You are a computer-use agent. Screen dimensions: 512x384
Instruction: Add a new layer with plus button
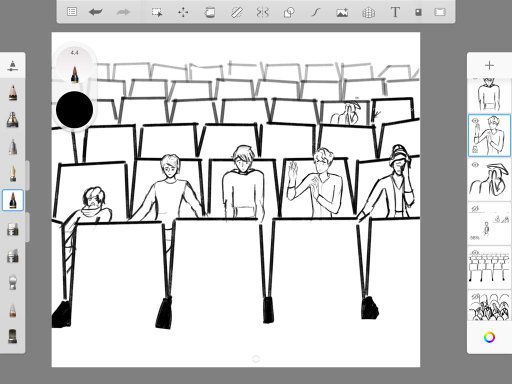pos(489,65)
